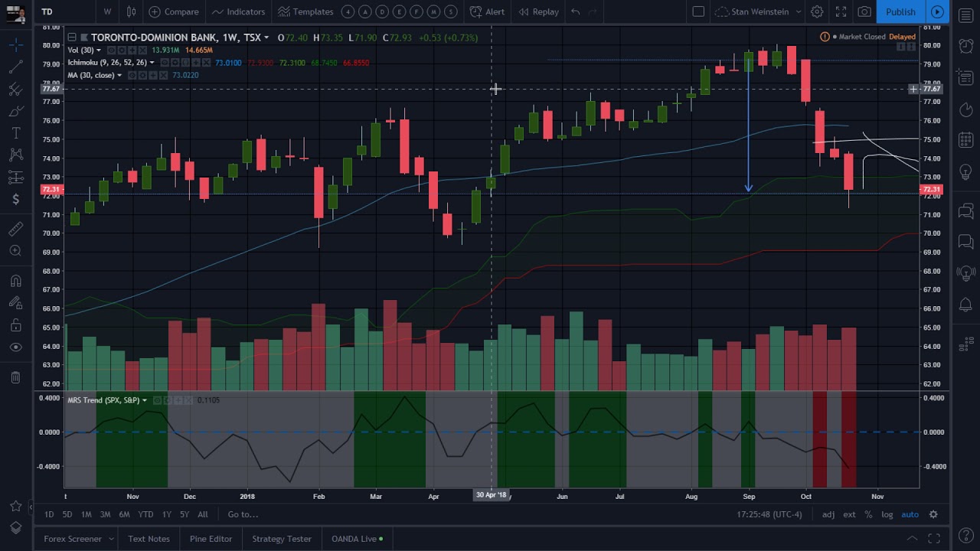Viewport: 980px width, 551px height.
Task: Open the Vol (30) indicator dropdown
Action: click(x=99, y=51)
